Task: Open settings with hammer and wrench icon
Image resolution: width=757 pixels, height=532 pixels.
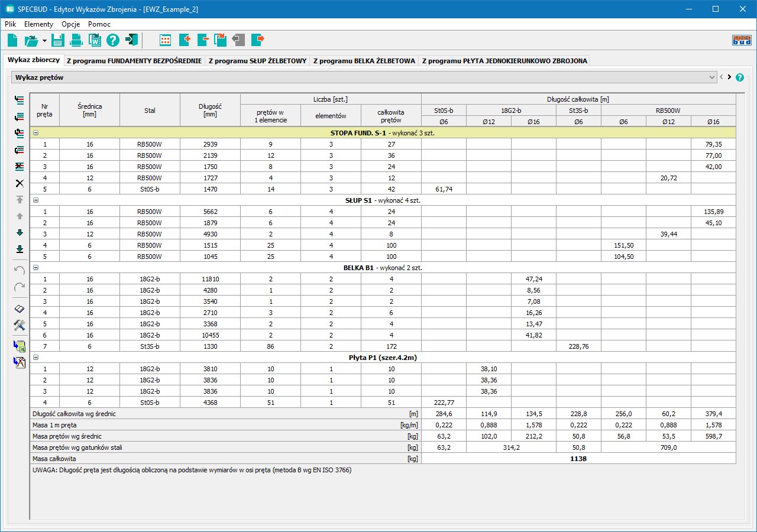Action: coord(20,325)
